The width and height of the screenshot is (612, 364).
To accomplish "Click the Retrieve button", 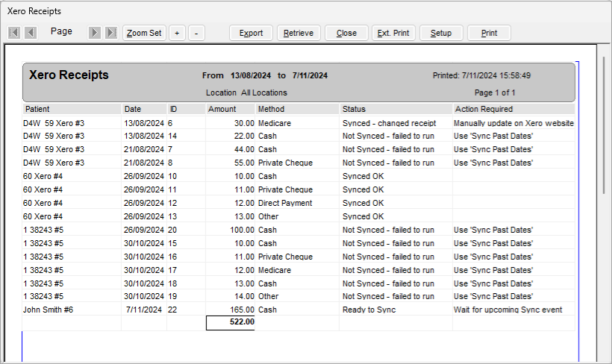I will click(x=299, y=33).
